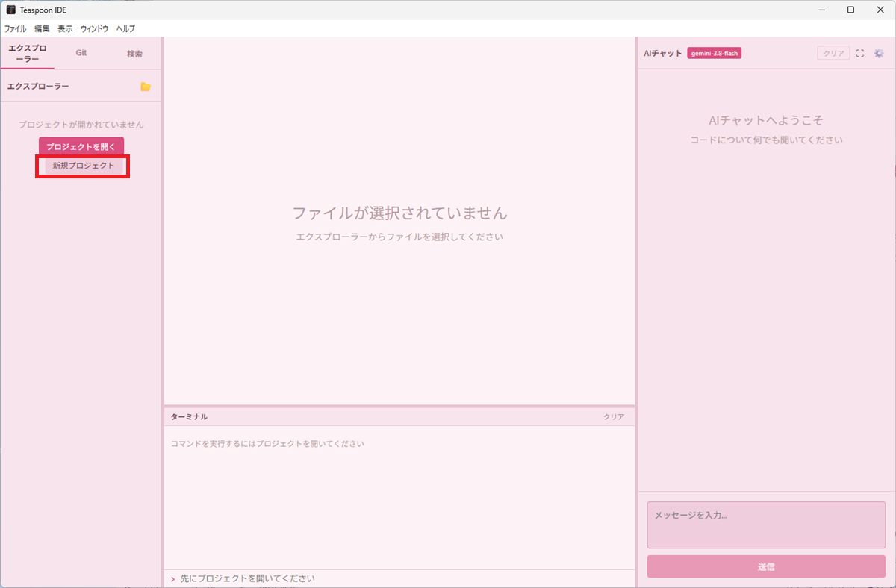Open the ファイル menu
896x588 pixels.
point(15,28)
